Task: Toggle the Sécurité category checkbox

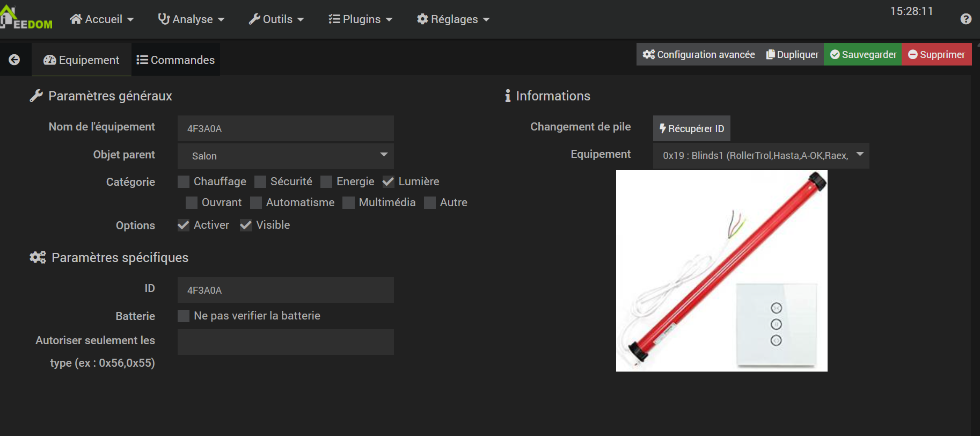Action: coord(260,181)
